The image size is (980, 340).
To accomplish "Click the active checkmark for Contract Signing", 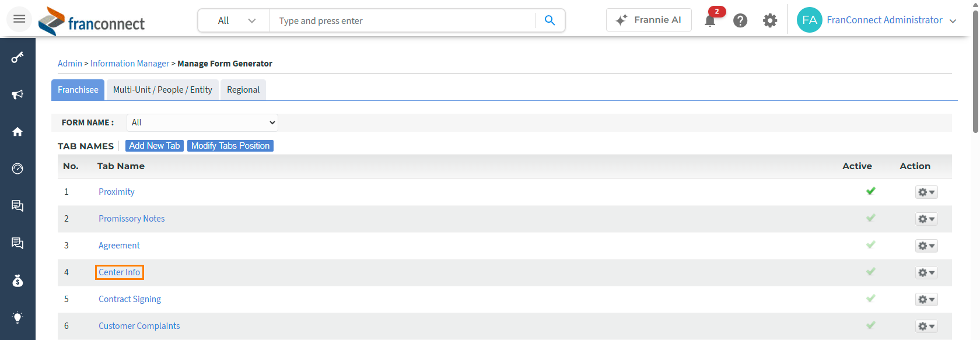I will (871, 299).
